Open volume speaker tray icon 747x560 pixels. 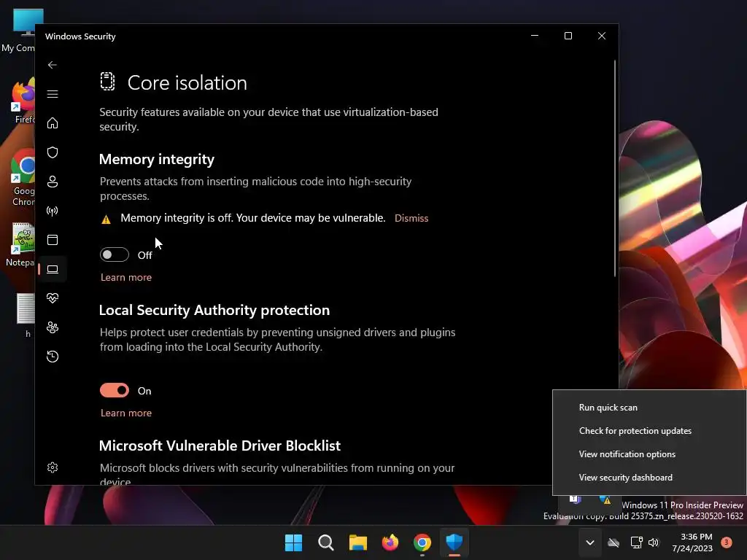(654, 542)
